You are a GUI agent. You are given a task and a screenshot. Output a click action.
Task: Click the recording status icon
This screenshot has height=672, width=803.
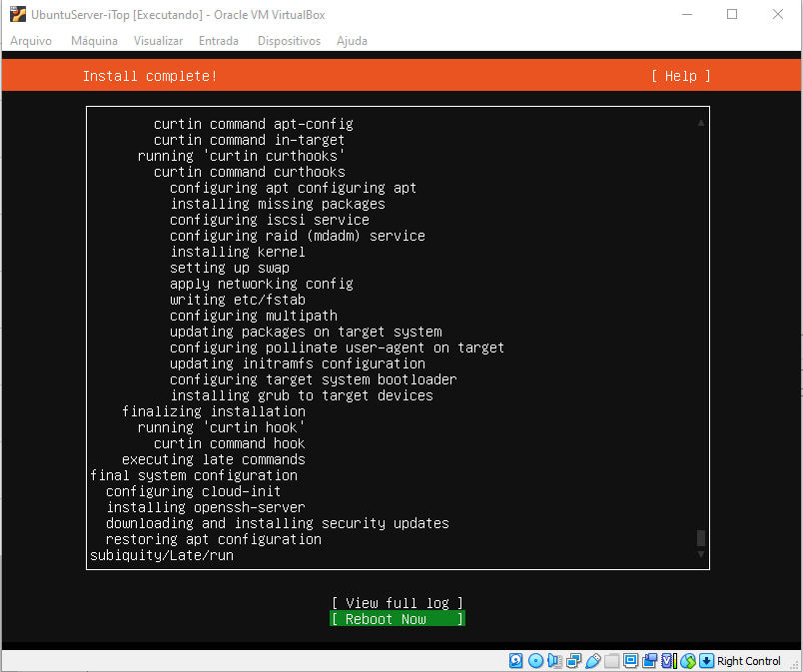click(x=649, y=661)
